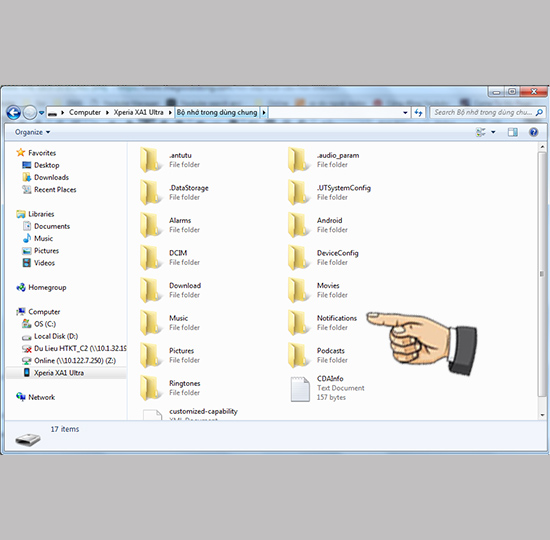The height and width of the screenshot is (540, 550).
Task: Click Xperia XA1 Ultra breadcrumb segment
Action: point(138,112)
